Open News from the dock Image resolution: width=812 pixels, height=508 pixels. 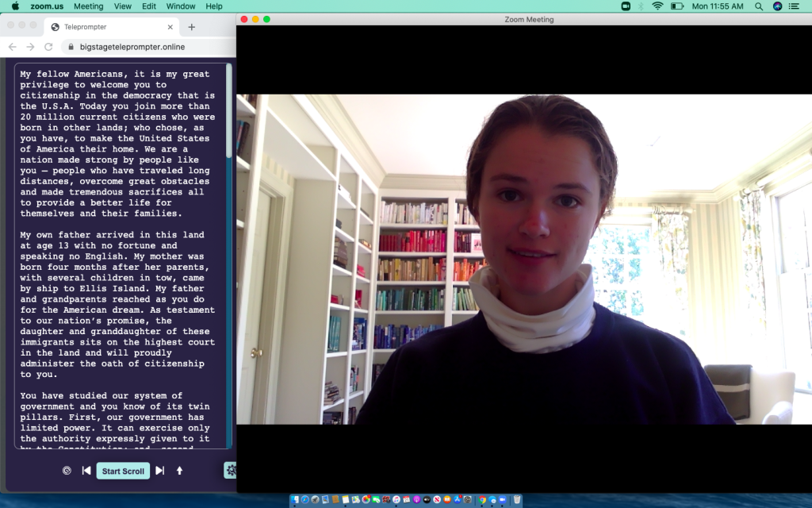click(x=437, y=500)
